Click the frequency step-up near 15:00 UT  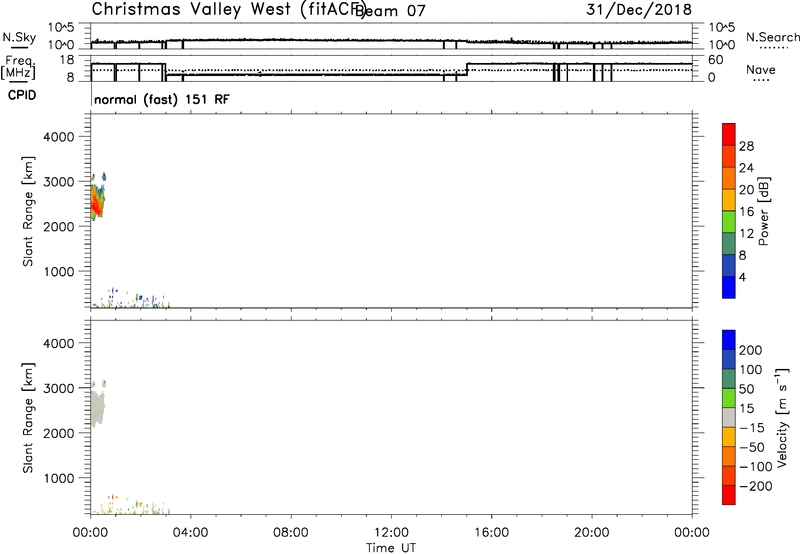[467, 69]
